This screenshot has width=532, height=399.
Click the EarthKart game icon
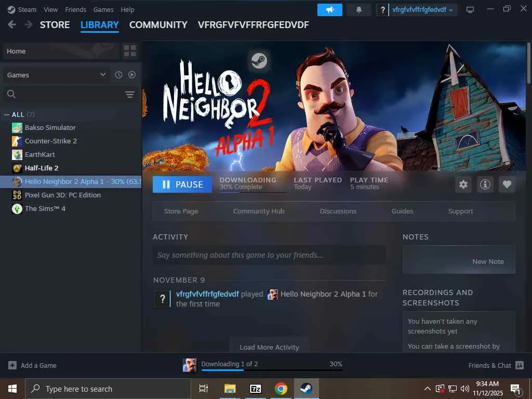click(17, 155)
